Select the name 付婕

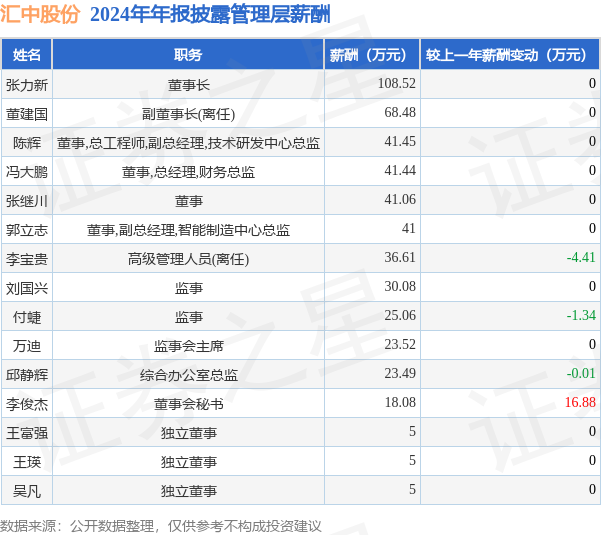(27, 317)
